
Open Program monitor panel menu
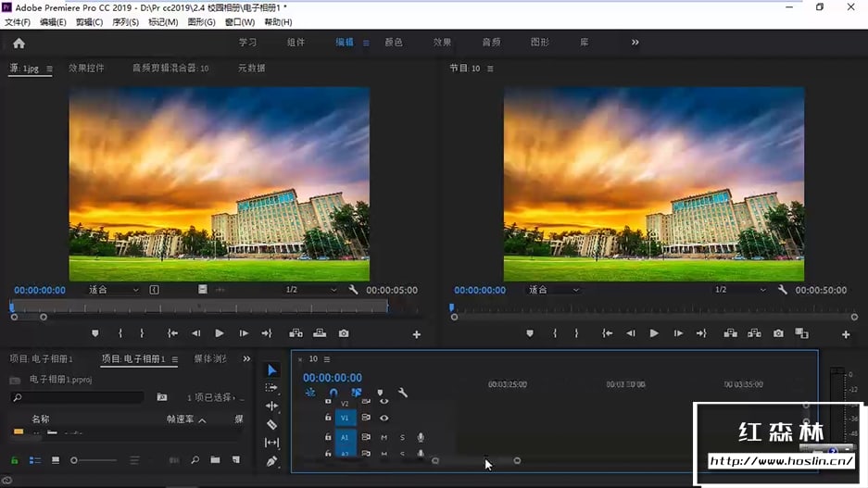(x=490, y=69)
